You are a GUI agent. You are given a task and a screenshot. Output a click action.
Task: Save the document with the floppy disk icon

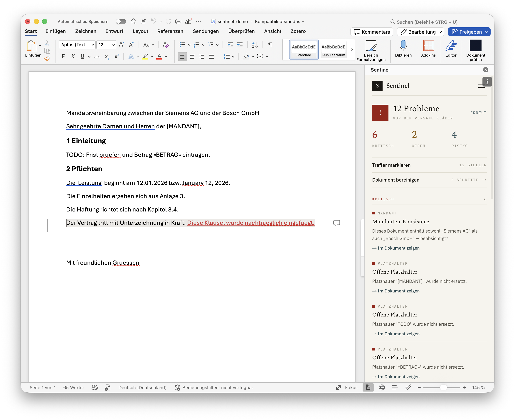coord(144,21)
